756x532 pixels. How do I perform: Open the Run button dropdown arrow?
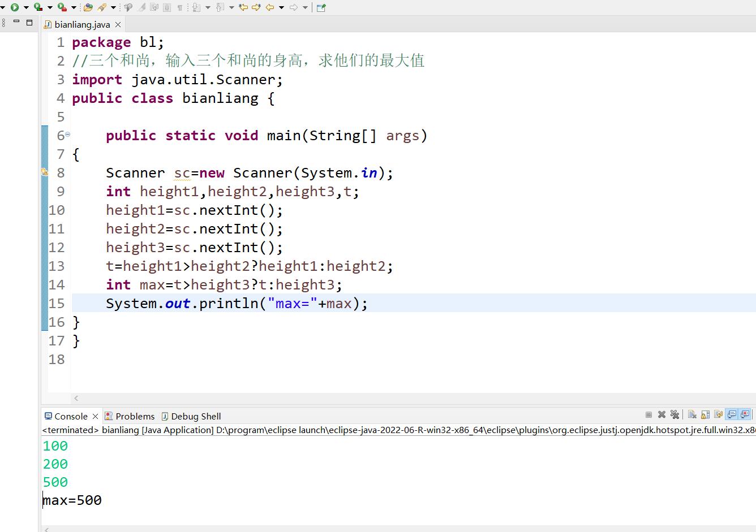pos(26,7)
